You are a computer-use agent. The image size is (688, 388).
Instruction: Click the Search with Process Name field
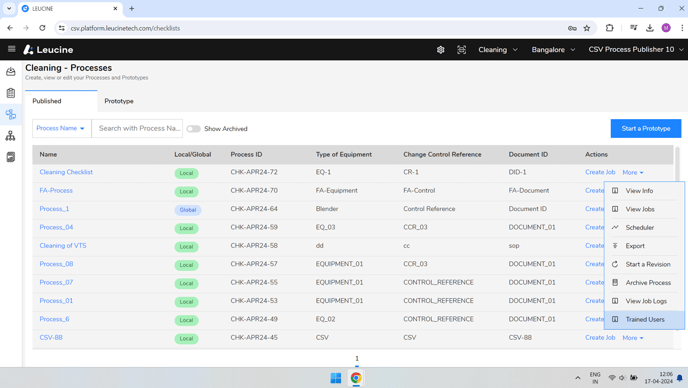pyautogui.click(x=137, y=128)
